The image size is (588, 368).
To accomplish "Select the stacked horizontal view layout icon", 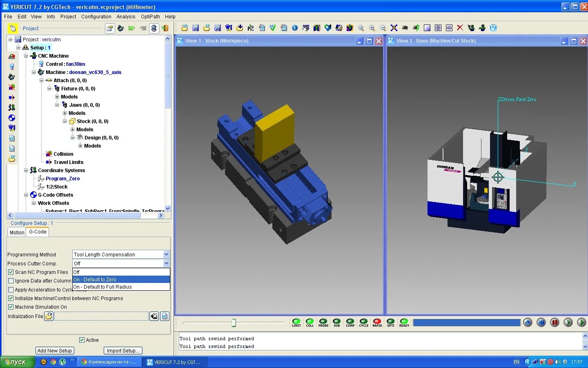I will tap(449, 28).
